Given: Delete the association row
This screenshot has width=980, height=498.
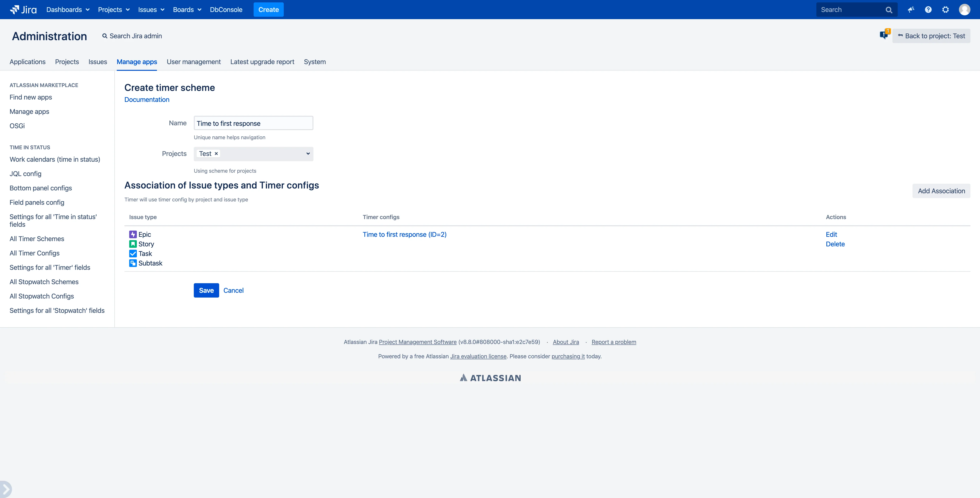Looking at the screenshot, I should pos(835,244).
